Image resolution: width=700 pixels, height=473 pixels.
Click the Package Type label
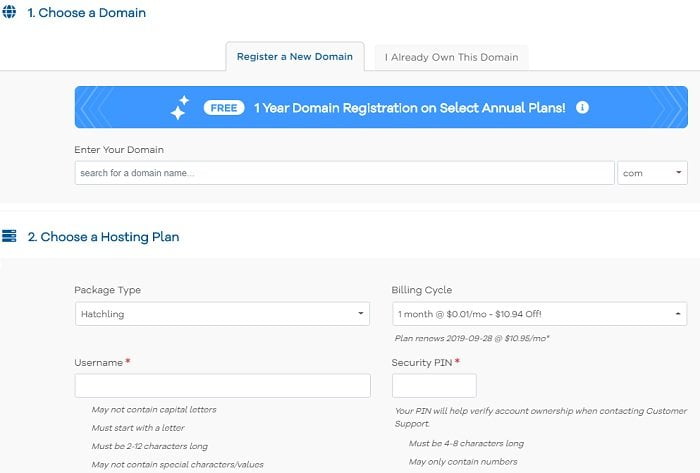[108, 290]
